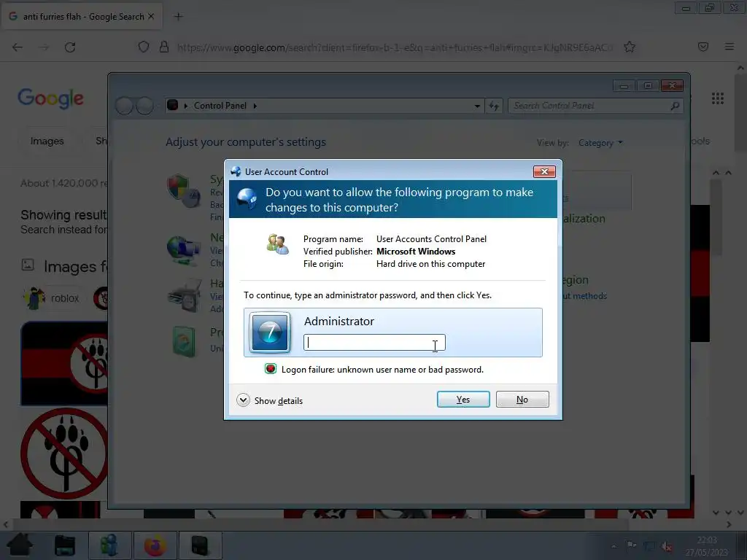Click the Control Panel refresh button
This screenshot has width=747, height=560.
click(494, 106)
